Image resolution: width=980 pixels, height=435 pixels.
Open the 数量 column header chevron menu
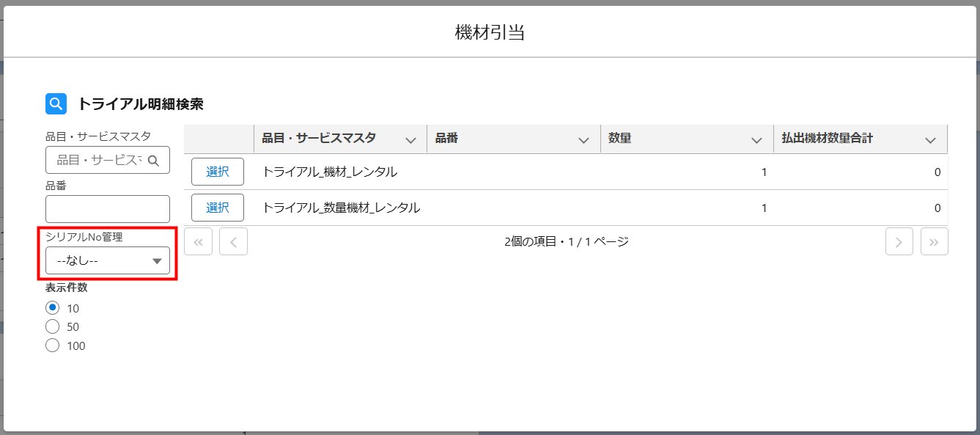[x=756, y=139]
